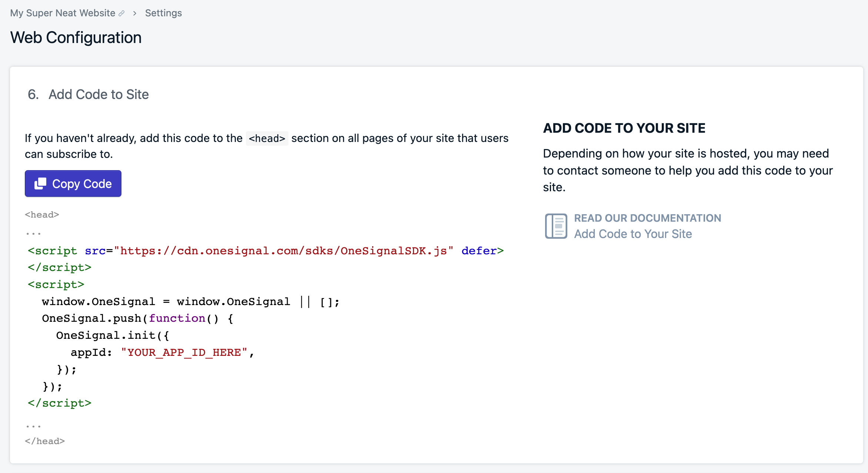Click the inline <head> code tag in description

[x=267, y=138]
